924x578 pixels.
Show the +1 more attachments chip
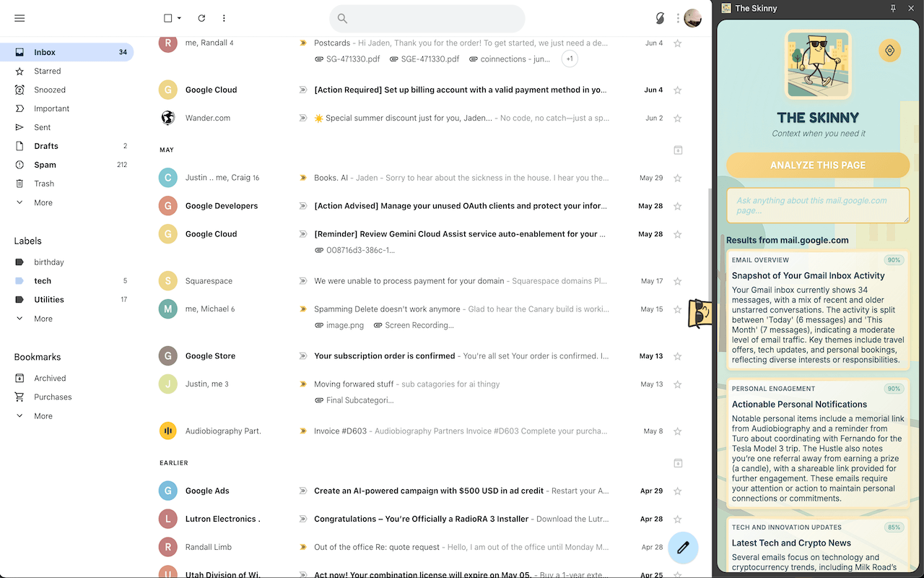pos(570,59)
